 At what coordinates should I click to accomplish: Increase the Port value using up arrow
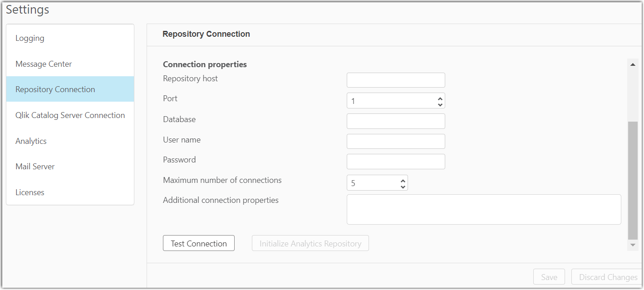pos(440,98)
